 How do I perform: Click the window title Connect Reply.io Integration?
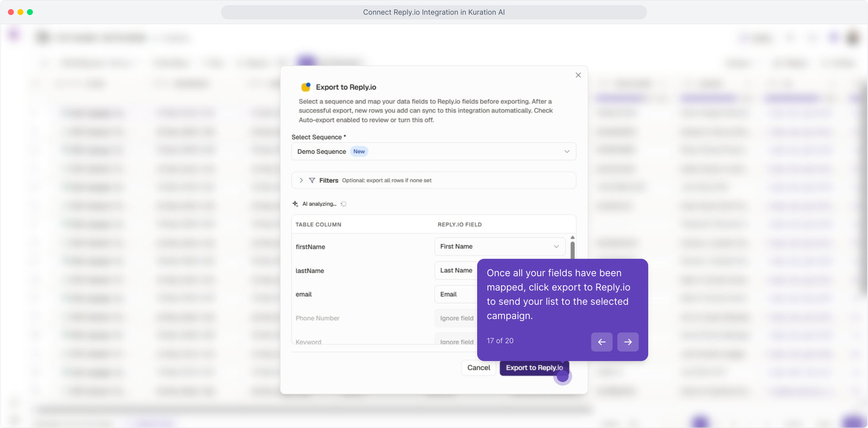(x=434, y=12)
